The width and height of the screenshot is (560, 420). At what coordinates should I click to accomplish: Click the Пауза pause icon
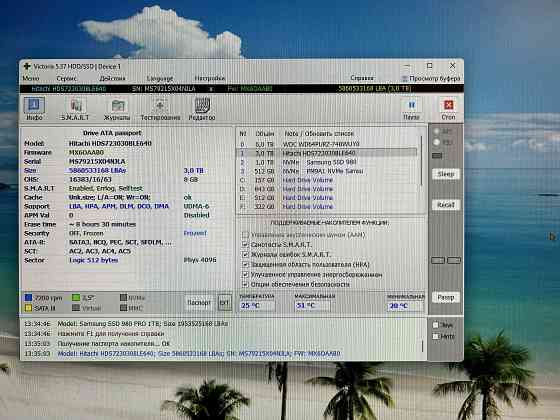coord(411,109)
